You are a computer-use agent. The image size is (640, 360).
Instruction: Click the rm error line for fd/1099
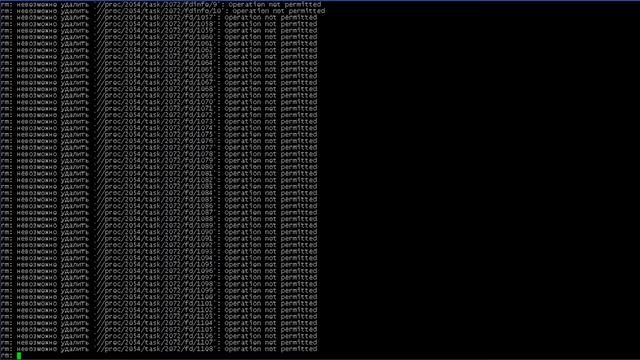158,291
